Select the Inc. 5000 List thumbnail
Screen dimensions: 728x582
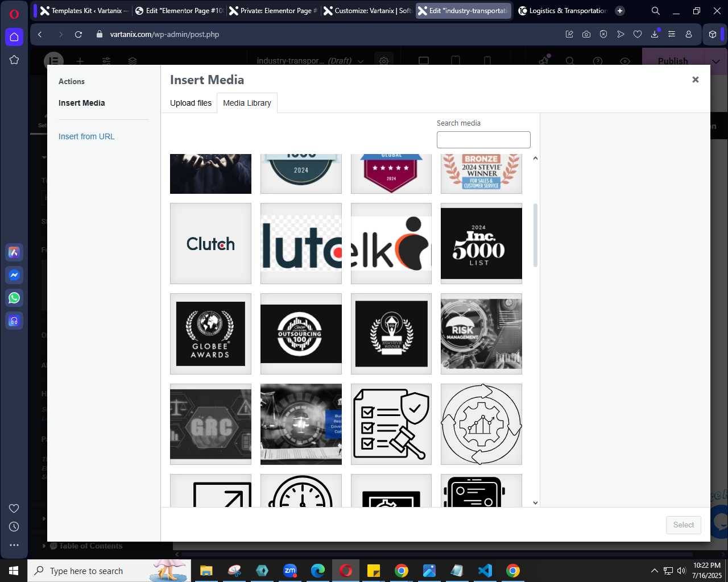click(481, 243)
